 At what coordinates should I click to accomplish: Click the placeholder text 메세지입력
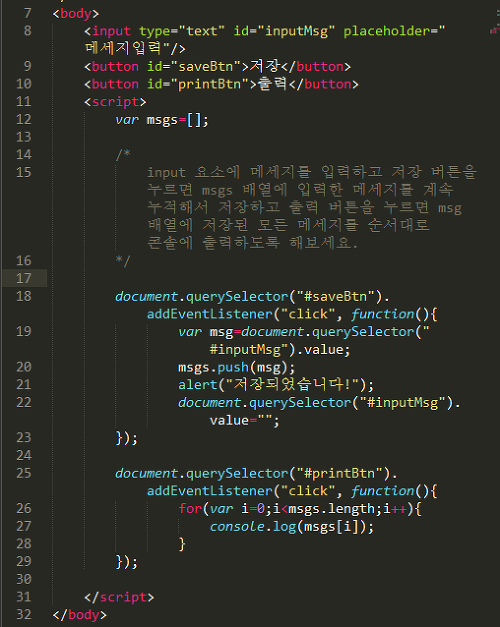click(123, 48)
